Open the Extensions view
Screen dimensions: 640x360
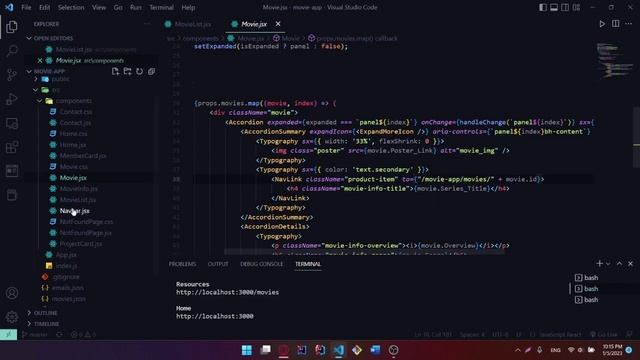pyautogui.click(x=12, y=147)
